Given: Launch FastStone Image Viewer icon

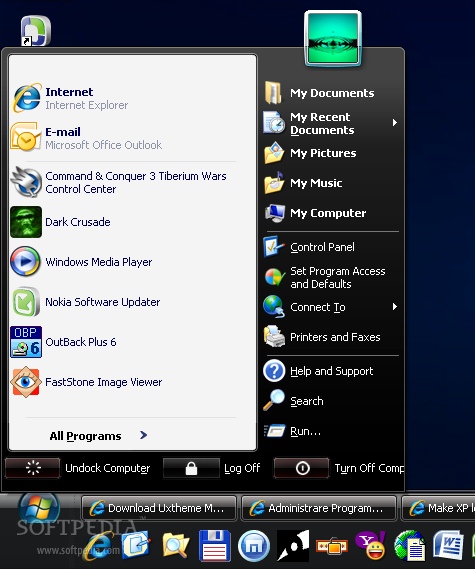Looking at the screenshot, I should pyautogui.click(x=25, y=381).
